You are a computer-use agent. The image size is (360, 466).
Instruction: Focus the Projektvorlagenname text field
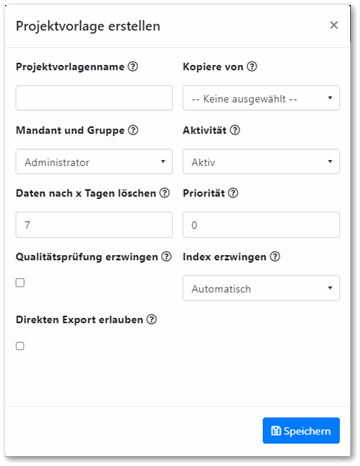94,98
